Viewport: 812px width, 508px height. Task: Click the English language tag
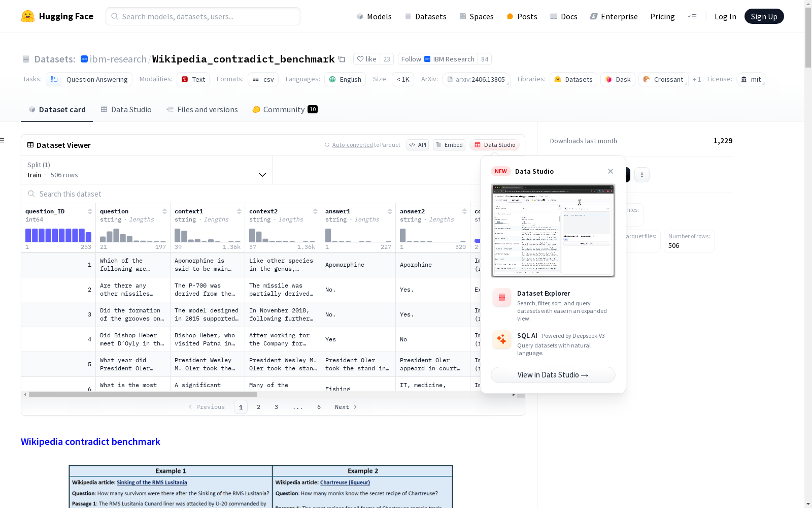point(345,79)
